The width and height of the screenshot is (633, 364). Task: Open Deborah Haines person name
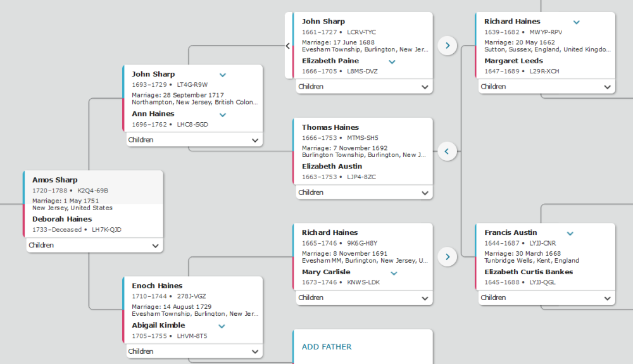[x=62, y=219]
